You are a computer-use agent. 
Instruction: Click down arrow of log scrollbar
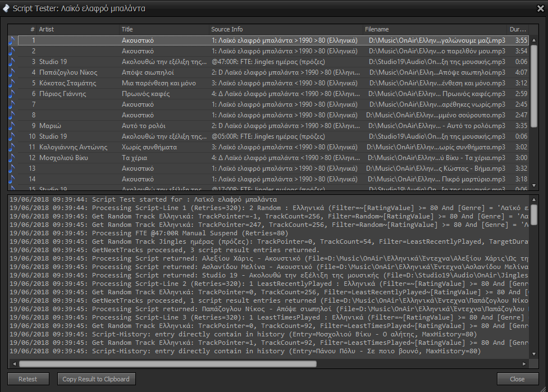(x=533, y=354)
